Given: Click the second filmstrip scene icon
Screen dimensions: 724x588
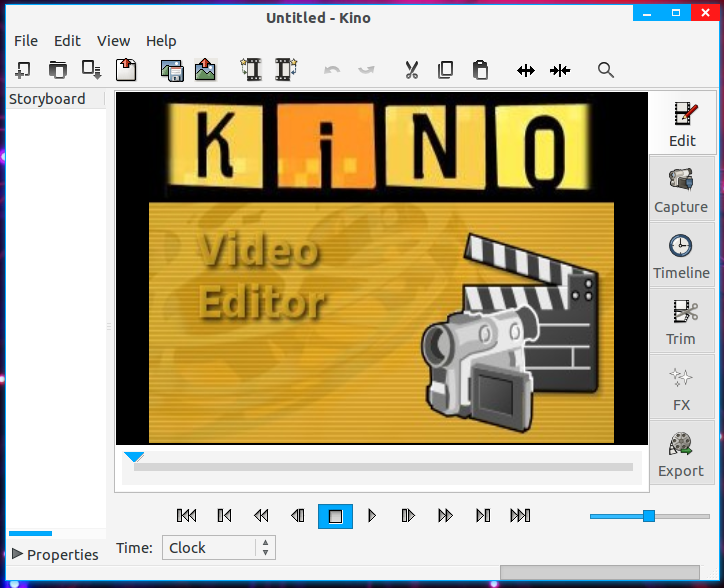Looking at the screenshot, I should click(x=286, y=70).
